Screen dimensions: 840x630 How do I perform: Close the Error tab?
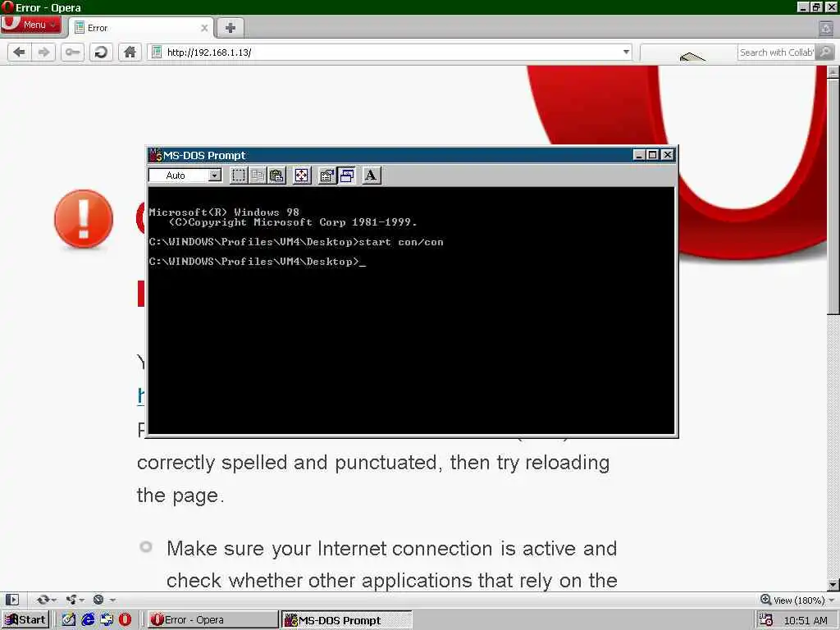tap(204, 28)
